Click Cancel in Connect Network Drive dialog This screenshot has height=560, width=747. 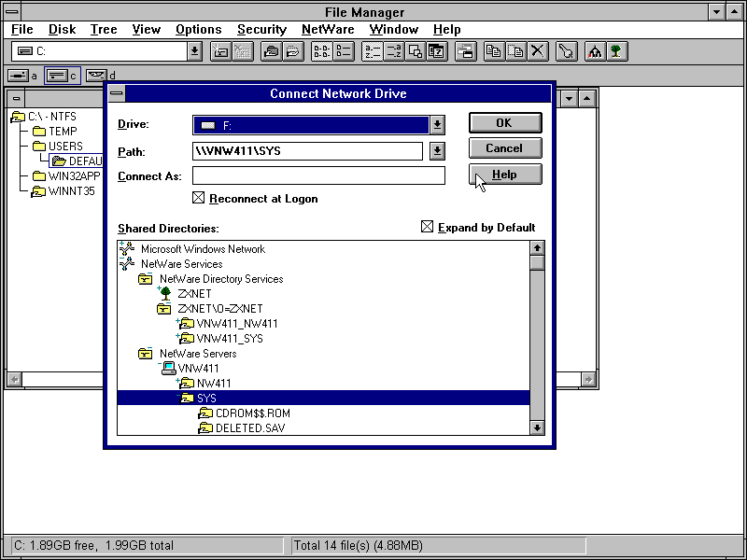(505, 148)
